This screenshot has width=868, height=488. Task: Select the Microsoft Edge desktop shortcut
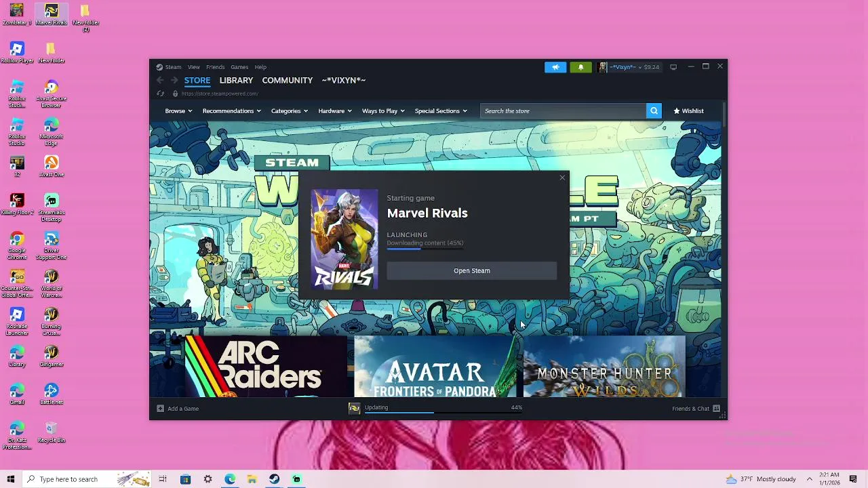(52, 132)
